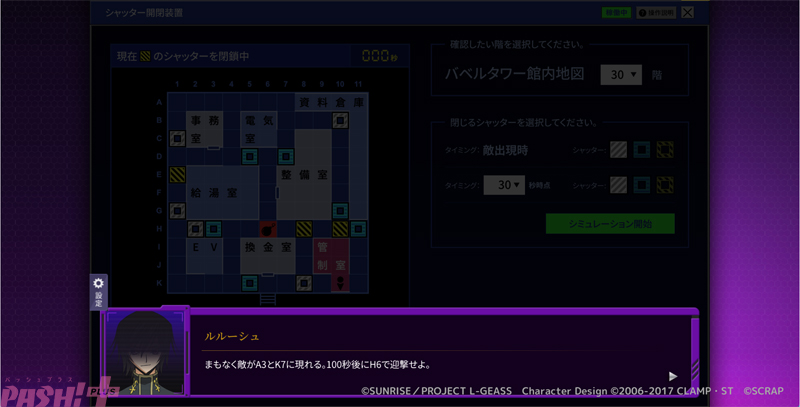Select the teal shutter at H11

click(x=359, y=229)
